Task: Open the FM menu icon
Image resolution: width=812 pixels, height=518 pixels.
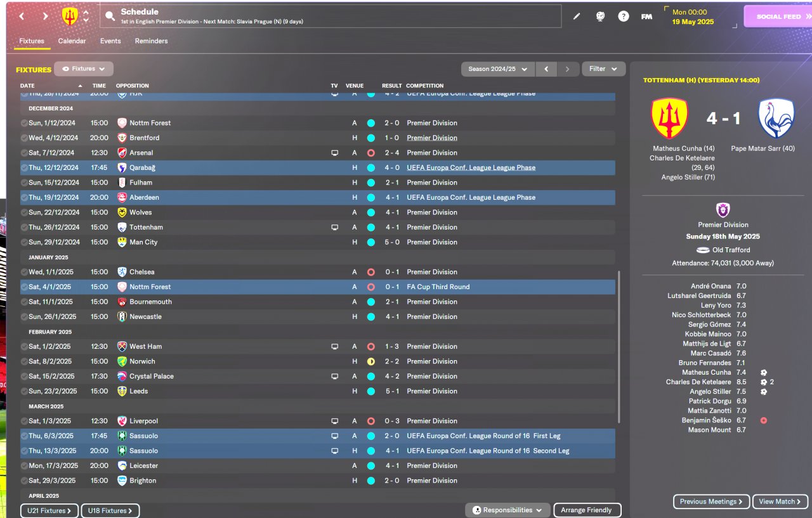Action: [x=646, y=16]
